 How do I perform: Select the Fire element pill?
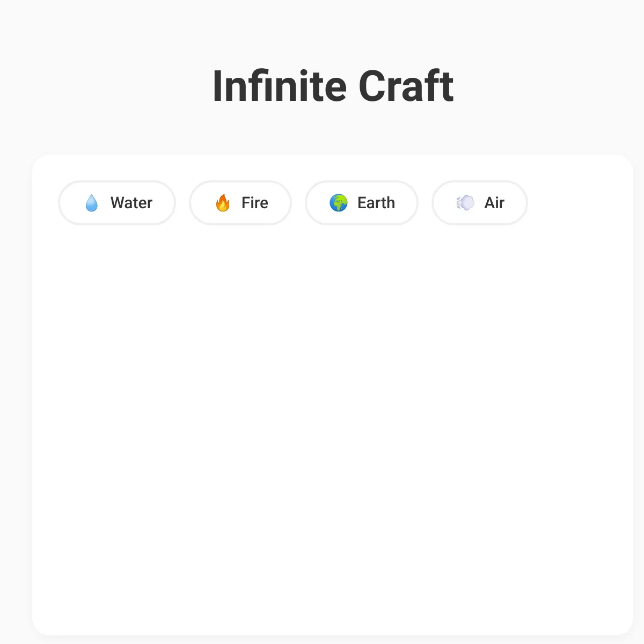pyautogui.click(x=240, y=203)
